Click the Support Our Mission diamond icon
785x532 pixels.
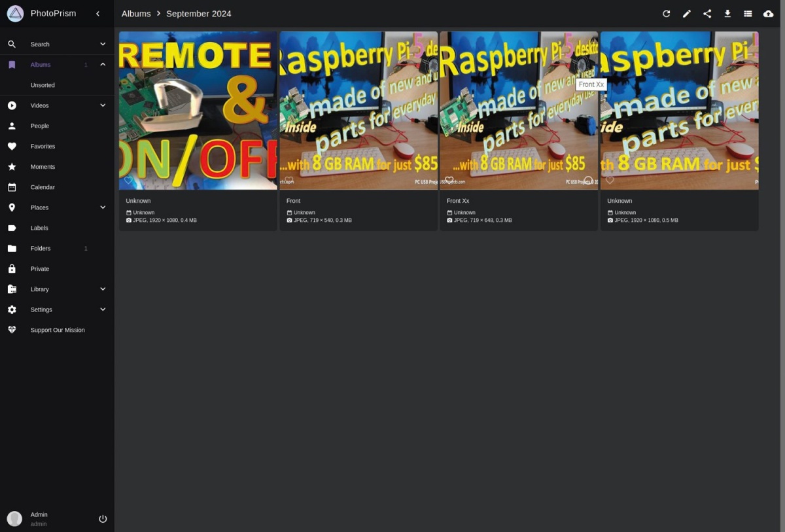pos(12,330)
